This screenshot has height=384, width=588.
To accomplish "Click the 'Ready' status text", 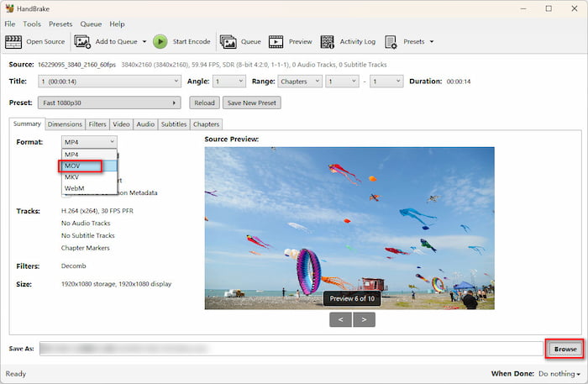I will point(16,374).
